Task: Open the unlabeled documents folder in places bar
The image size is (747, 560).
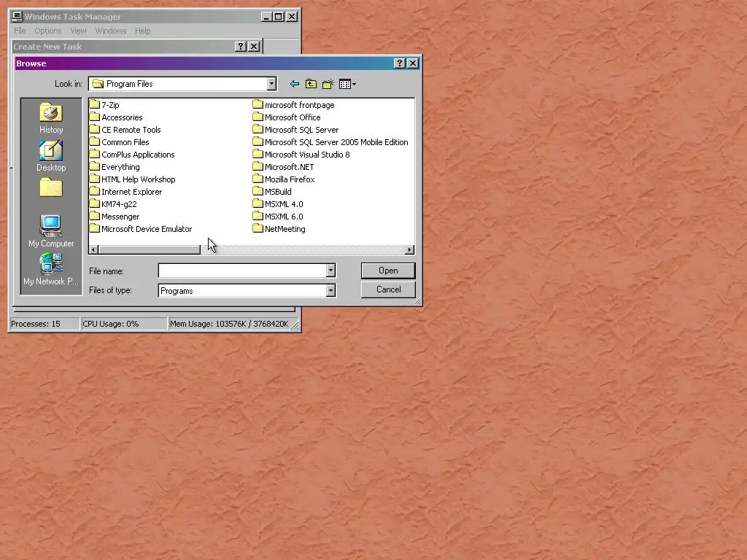Action: 51,188
